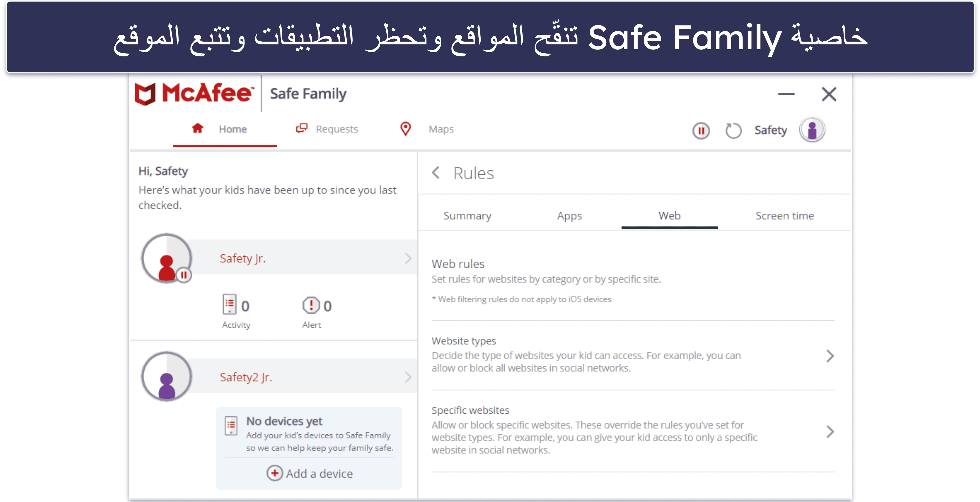Click the Alert exclamation icon
Viewport: 980px width, 502px height.
click(x=311, y=305)
